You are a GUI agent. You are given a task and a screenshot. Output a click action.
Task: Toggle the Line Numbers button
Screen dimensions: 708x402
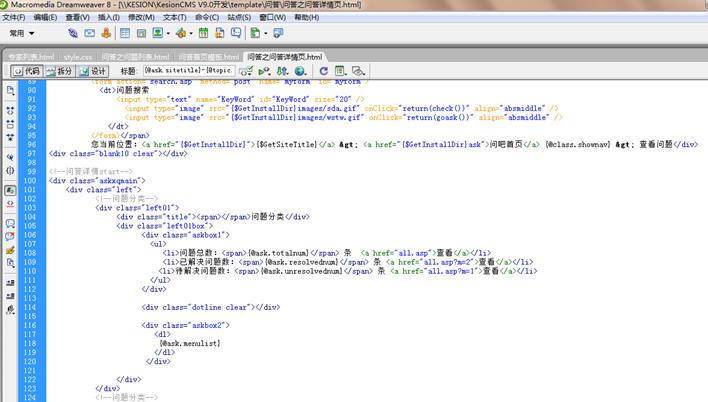pos(10,190)
